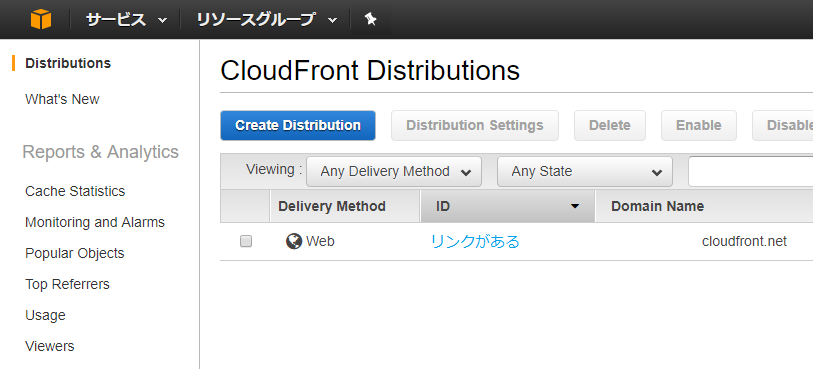Click the cloudfront.net domain name cell
Viewport: 813px width, 369px height.
(745, 242)
